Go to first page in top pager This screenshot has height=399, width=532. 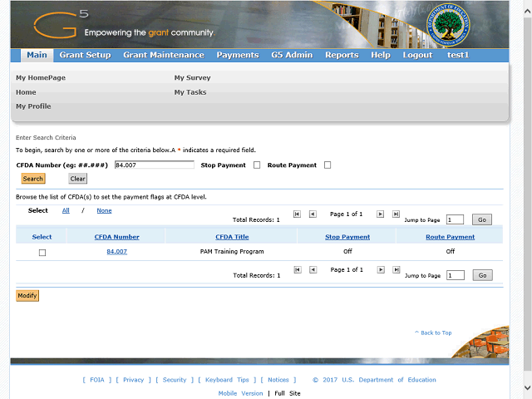coord(297,214)
